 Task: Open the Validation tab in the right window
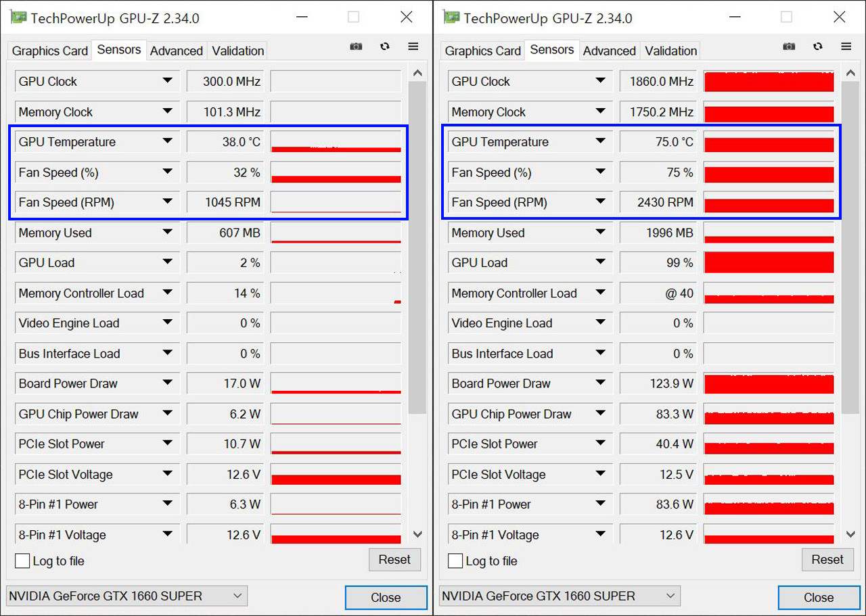click(x=670, y=50)
